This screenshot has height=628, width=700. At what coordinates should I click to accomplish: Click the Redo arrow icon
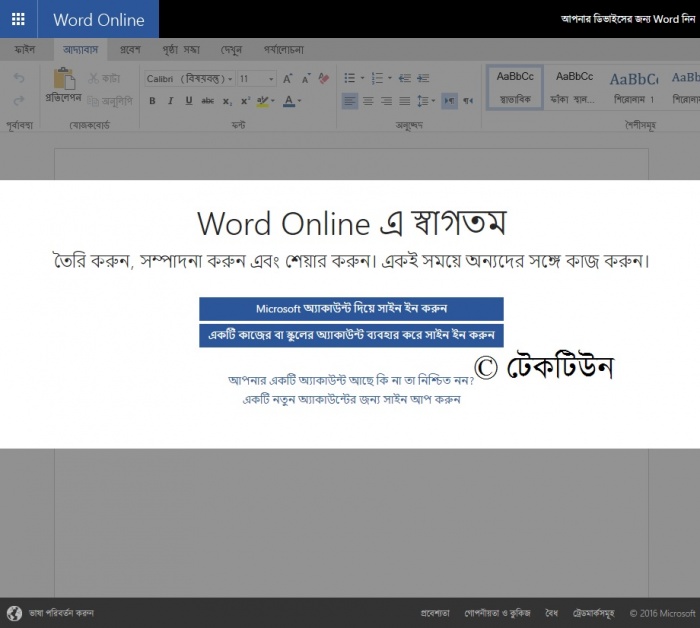click(19, 100)
